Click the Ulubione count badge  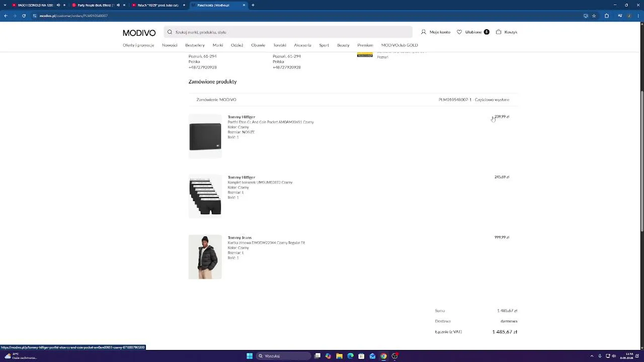(487, 32)
